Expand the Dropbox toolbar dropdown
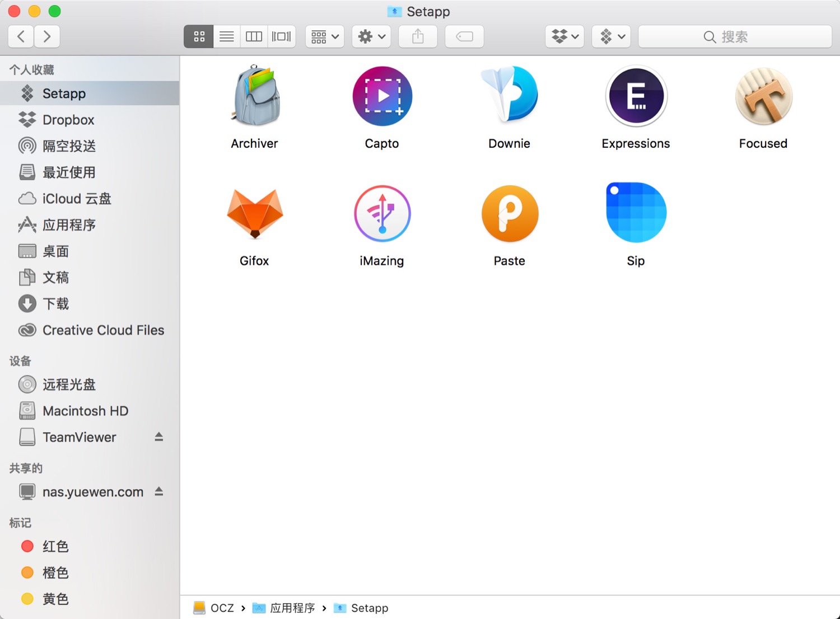 564,37
